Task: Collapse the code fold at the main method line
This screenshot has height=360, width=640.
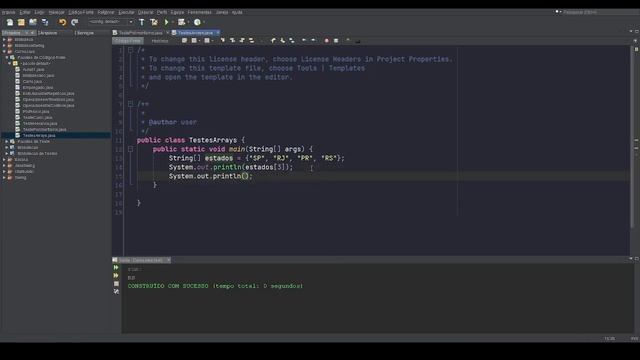Action: point(130,149)
